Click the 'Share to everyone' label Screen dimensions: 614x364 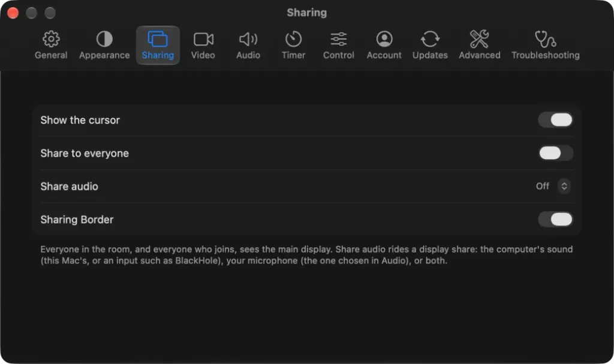point(85,153)
